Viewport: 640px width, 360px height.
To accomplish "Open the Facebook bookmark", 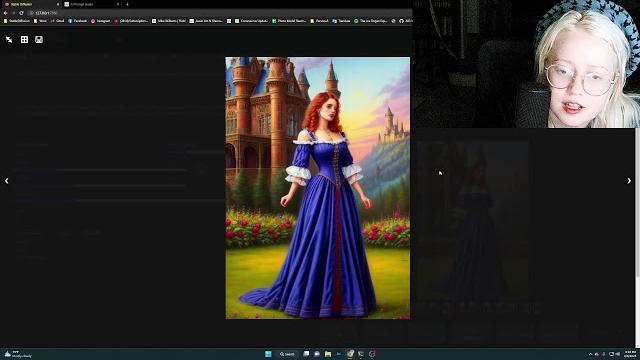I will 78,21.
